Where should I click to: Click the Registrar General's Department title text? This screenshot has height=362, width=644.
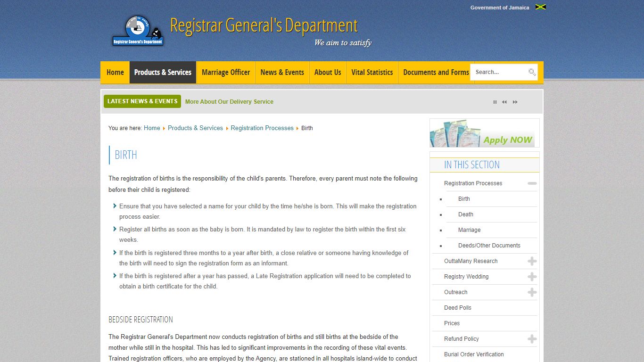pos(264,25)
